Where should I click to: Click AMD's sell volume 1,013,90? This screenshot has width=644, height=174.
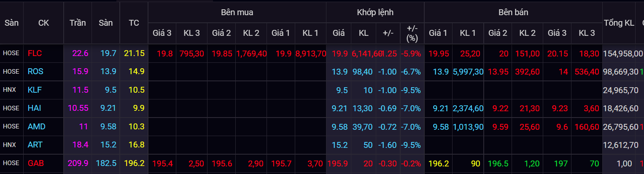[468, 126]
